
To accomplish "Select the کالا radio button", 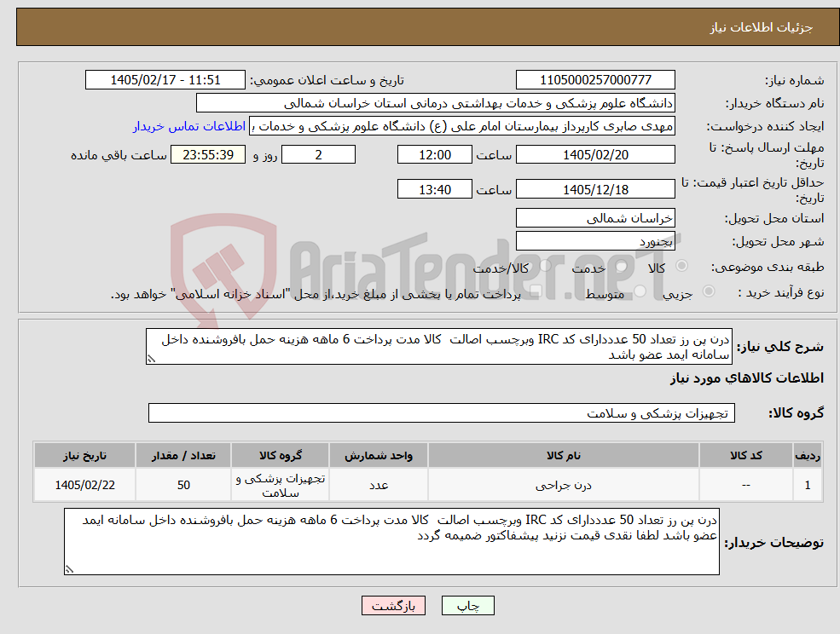I will click(682, 266).
